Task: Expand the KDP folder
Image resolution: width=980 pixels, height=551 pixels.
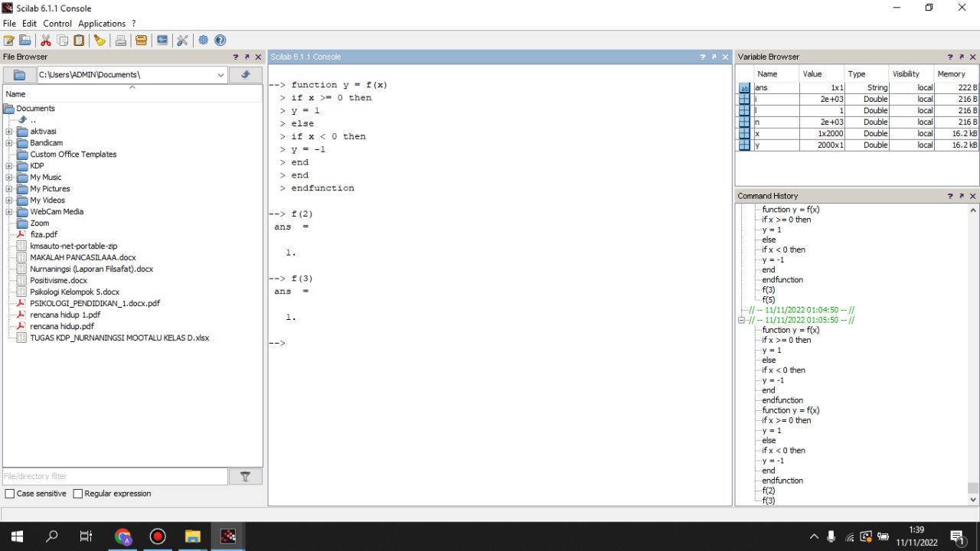Action: coord(9,166)
